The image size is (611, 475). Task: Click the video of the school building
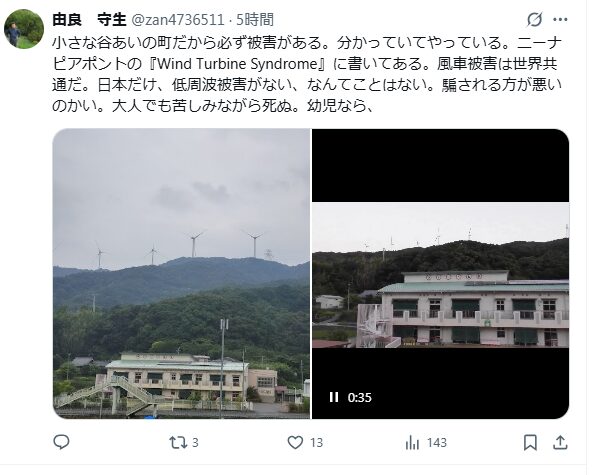[x=440, y=274]
